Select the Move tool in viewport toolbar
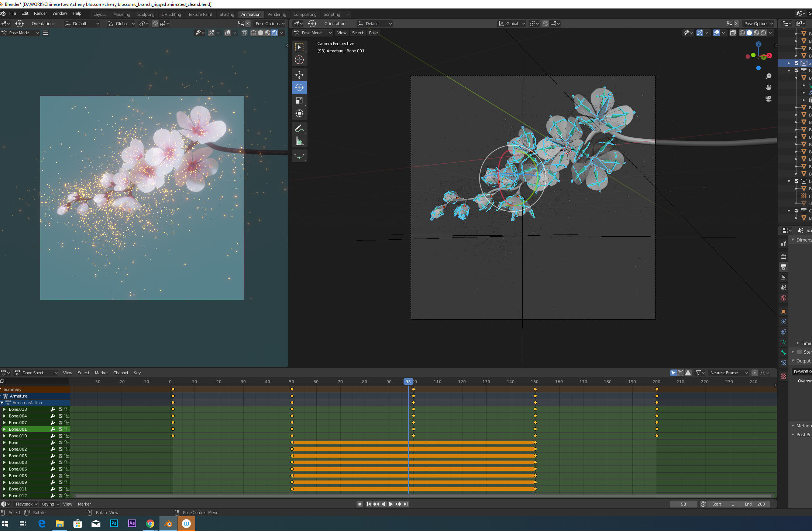Viewport: 812px width, 531px height. (299, 75)
